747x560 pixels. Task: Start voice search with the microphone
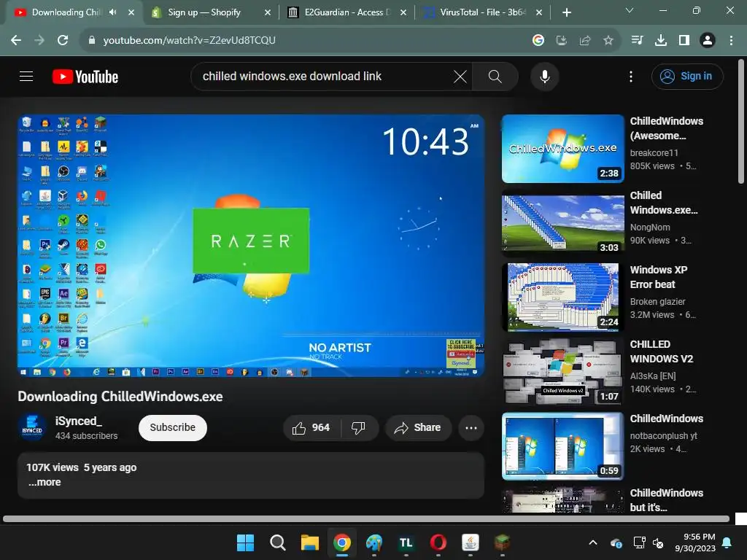pyautogui.click(x=544, y=76)
